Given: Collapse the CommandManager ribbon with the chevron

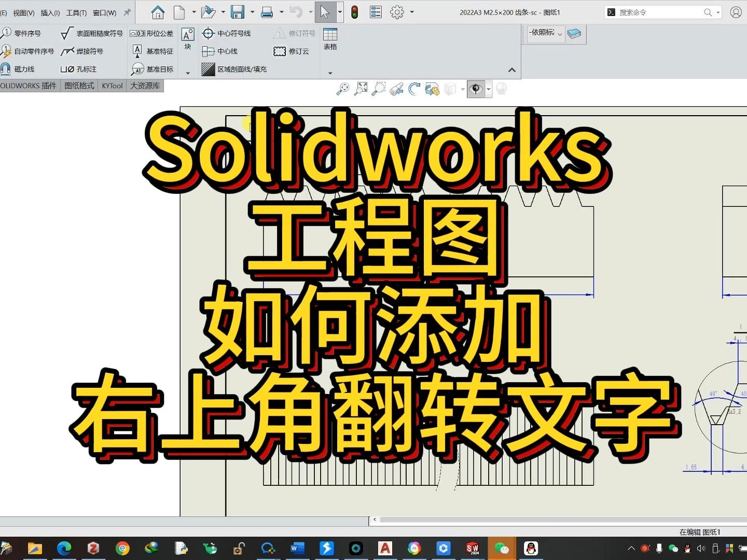Looking at the screenshot, I should click(511, 69).
